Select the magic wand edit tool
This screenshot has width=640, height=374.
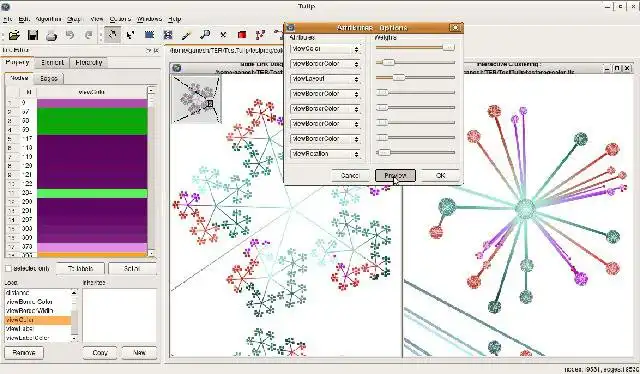point(186,36)
